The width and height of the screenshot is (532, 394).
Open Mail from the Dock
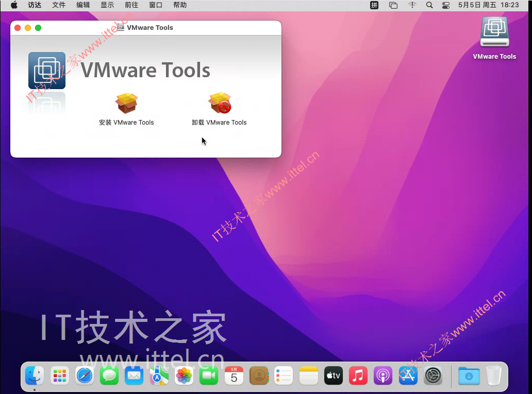click(x=134, y=375)
